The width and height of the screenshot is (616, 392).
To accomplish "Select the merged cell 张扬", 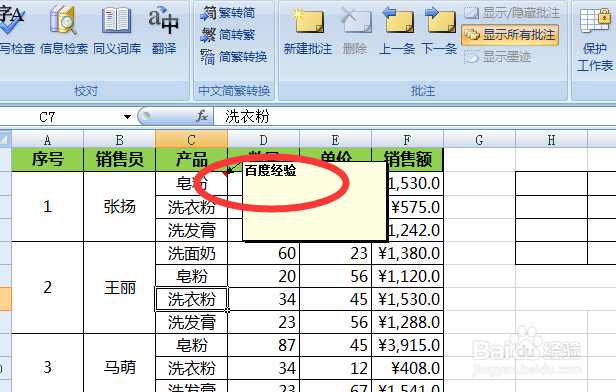I will [x=119, y=207].
